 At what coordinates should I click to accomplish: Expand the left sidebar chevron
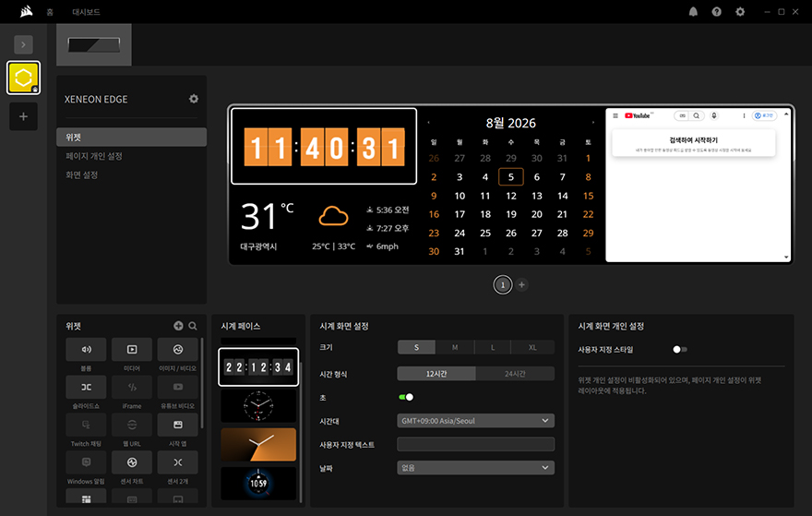pos(23,44)
